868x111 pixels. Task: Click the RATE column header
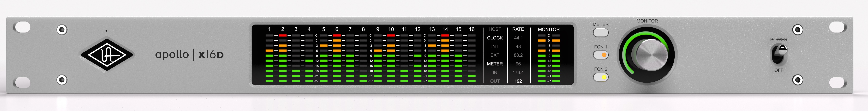[x=518, y=29]
